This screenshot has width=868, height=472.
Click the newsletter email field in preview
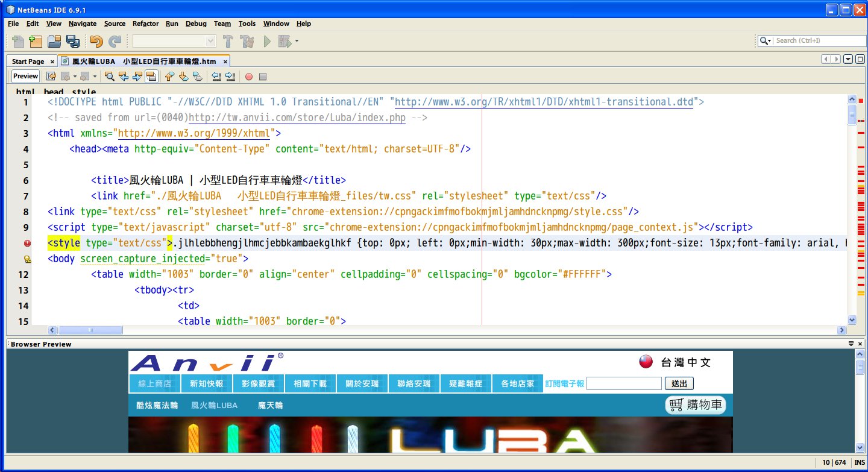(x=624, y=383)
